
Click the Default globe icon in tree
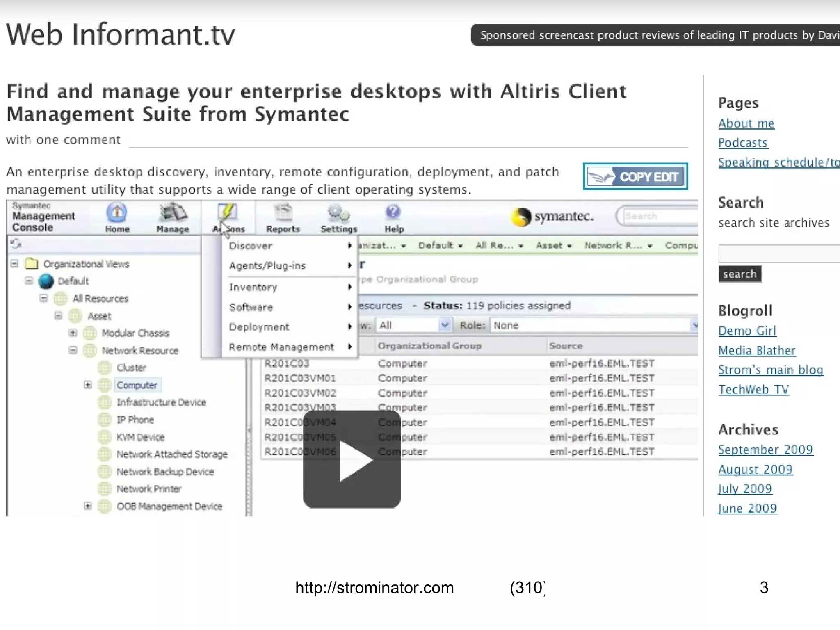pyautogui.click(x=46, y=281)
